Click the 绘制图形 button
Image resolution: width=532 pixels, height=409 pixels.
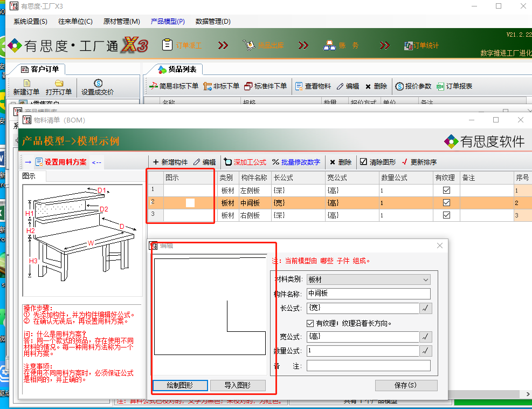click(180, 385)
